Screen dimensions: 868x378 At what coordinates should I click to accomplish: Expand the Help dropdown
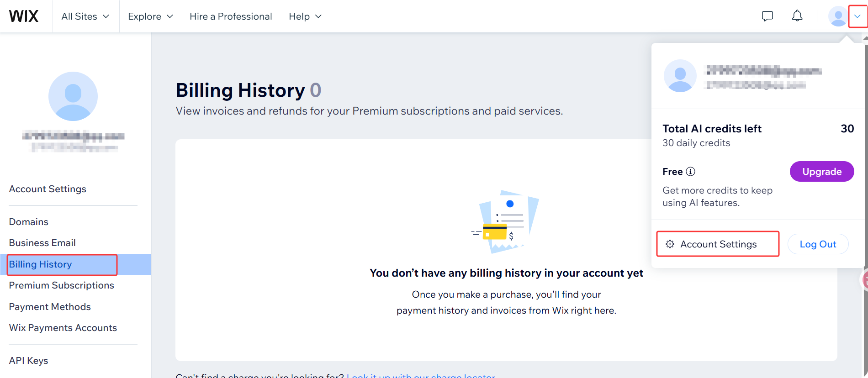305,16
